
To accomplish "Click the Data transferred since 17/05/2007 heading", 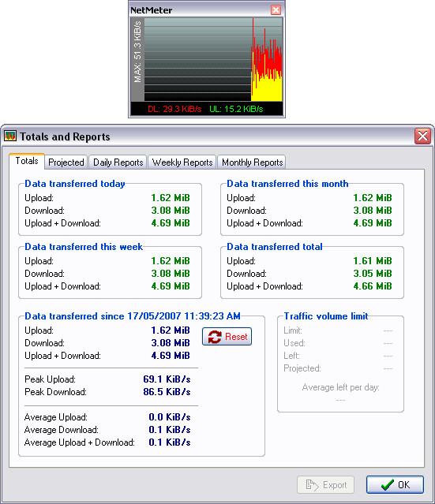I will [133, 316].
